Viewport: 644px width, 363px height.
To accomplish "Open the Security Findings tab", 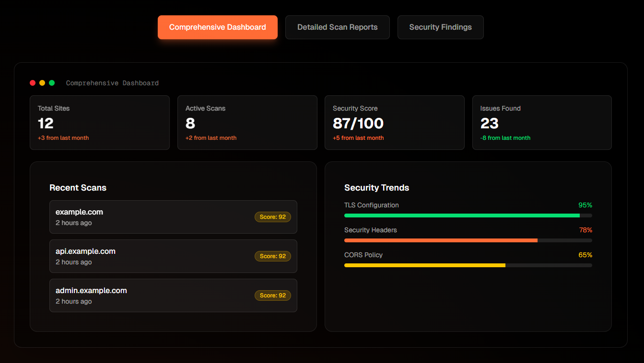I will tap(440, 27).
